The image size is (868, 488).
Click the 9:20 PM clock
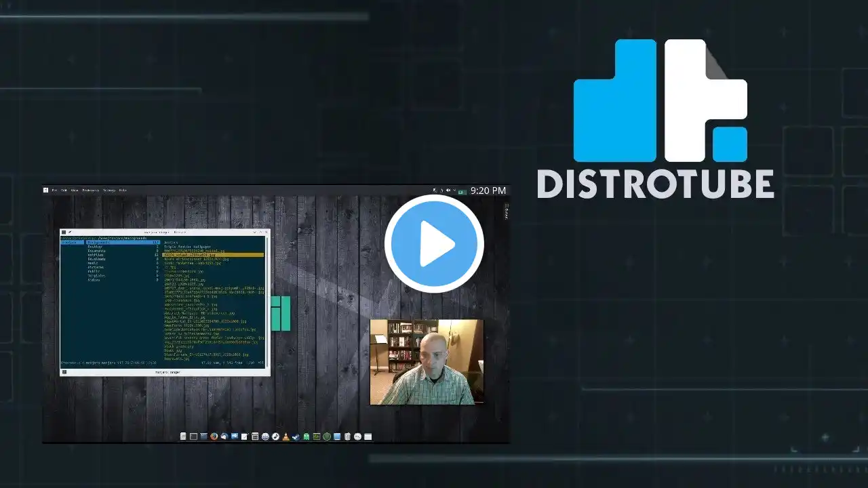point(488,190)
